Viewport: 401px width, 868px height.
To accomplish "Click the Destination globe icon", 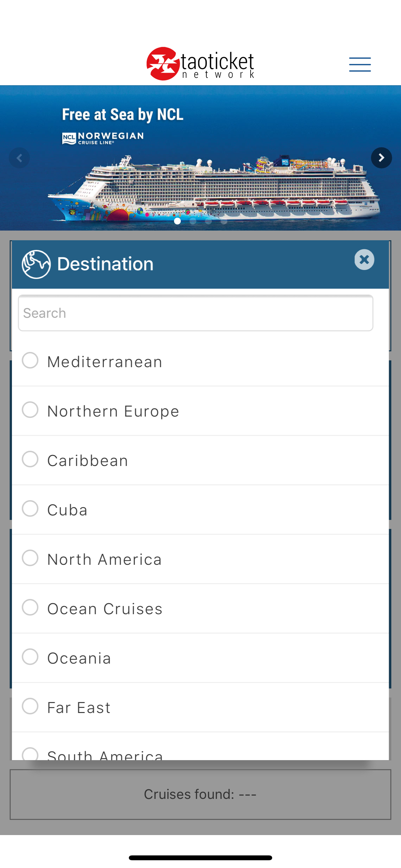I will tap(36, 264).
